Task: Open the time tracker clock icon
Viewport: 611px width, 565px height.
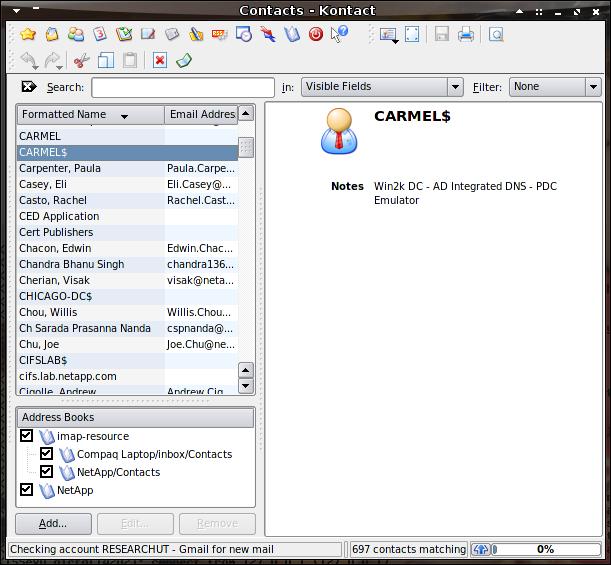Action: [244, 34]
